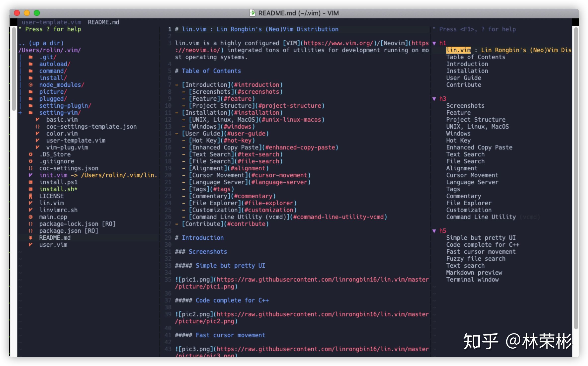Screen dimensions: 588x366
Task: Switch to the user-template.vim tab
Action: click(x=51, y=22)
